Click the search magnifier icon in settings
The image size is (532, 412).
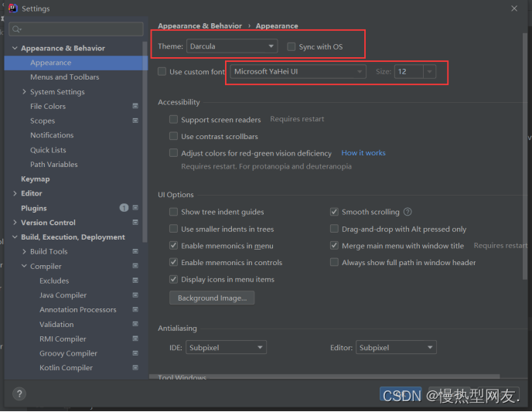17,29
